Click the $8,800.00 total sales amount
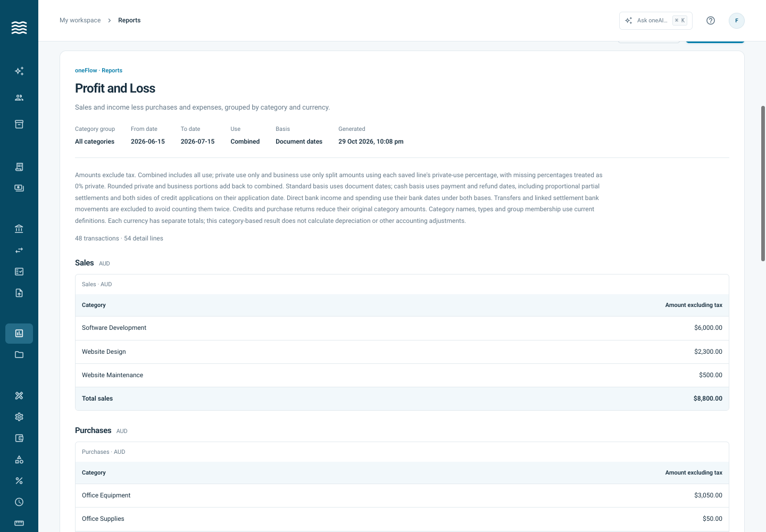Viewport: 766px width, 532px height. [x=707, y=398]
